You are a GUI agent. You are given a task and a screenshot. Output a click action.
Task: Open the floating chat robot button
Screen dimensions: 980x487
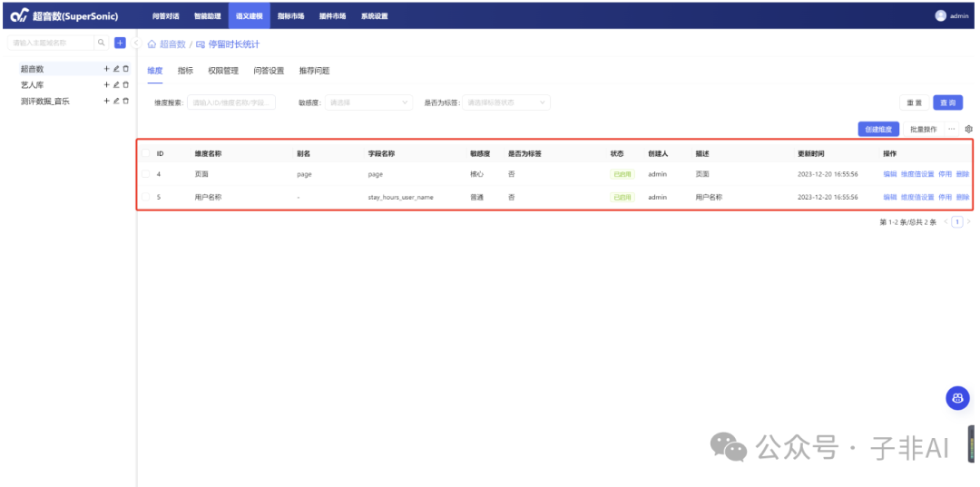pyautogui.click(x=957, y=398)
